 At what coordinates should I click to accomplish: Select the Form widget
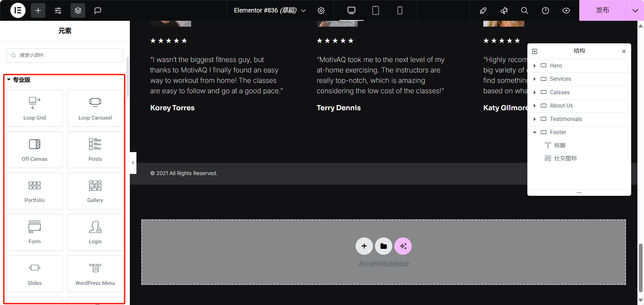coord(35,232)
